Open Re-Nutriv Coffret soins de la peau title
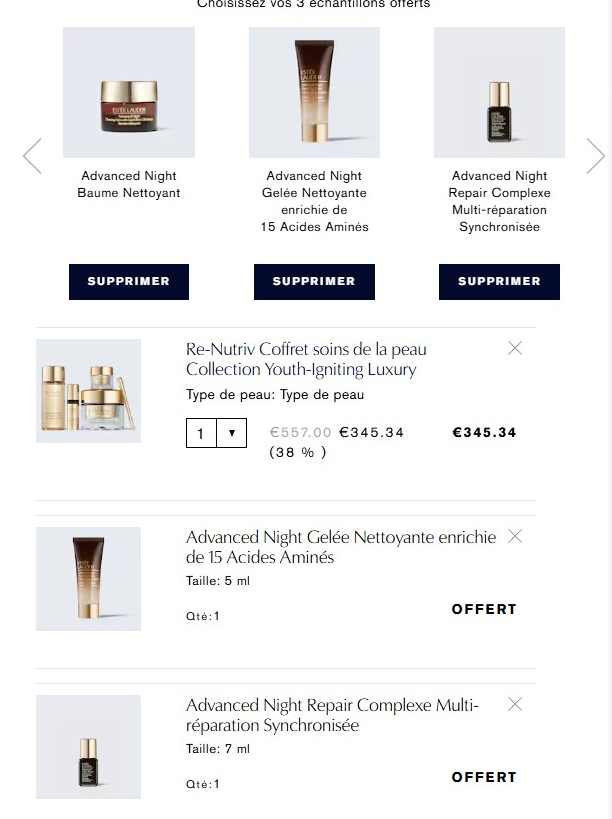This screenshot has height=819, width=612. pyautogui.click(x=306, y=359)
